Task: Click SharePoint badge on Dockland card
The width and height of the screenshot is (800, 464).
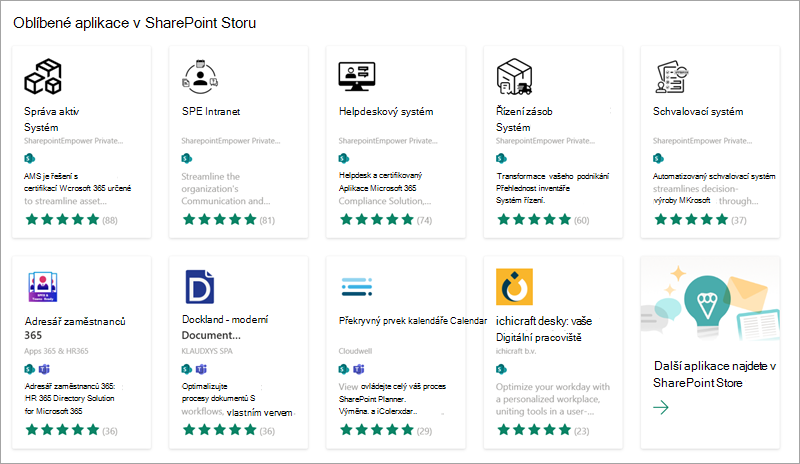Action: pos(187,369)
